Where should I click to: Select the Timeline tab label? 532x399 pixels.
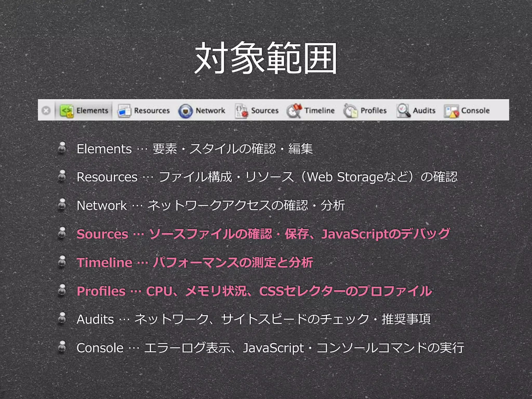320,111
